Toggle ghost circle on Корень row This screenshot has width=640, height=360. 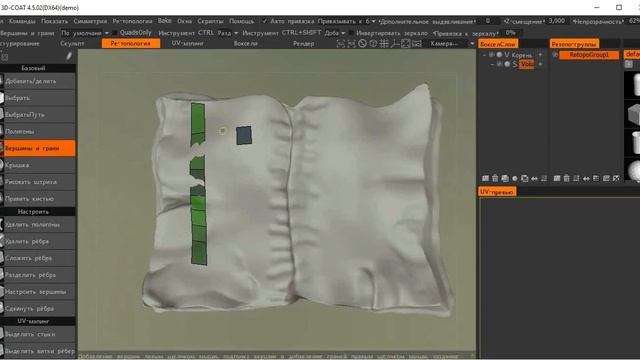coord(499,54)
